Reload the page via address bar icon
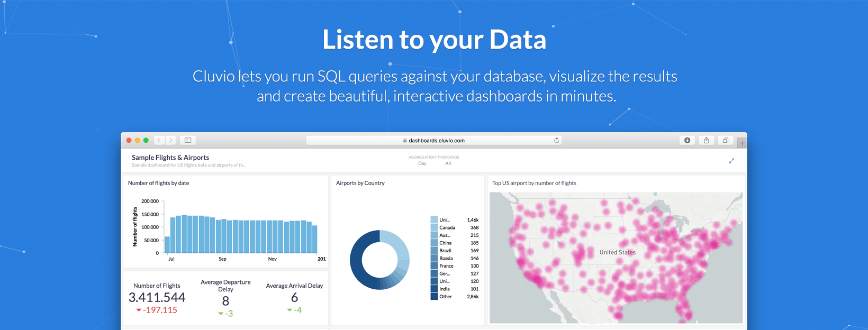Screen dimensions: 868x330 click(x=556, y=140)
